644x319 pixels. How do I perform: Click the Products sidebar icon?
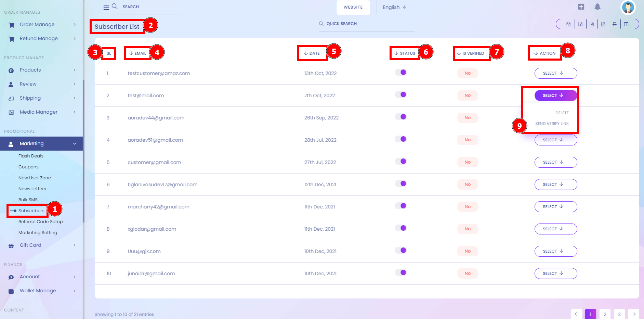click(x=11, y=71)
